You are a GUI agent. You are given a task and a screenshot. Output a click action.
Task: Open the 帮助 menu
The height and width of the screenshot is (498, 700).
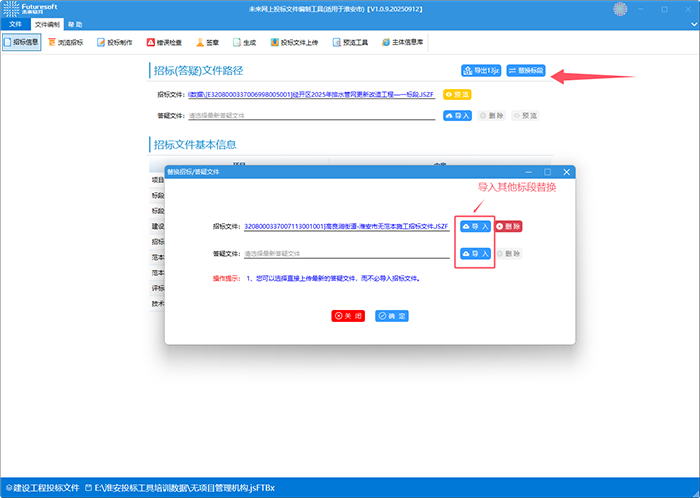75,23
